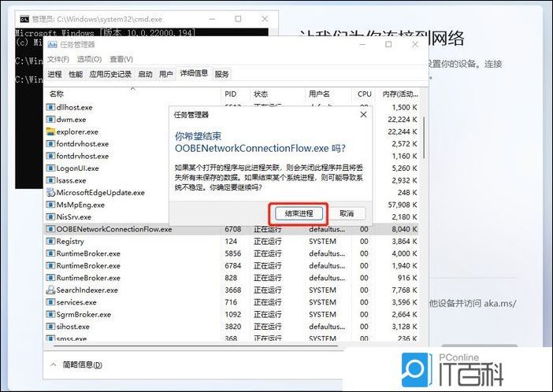The image size is (553, 392).
Task: Click the NisSrv.exe process icon
Action: 50,216
